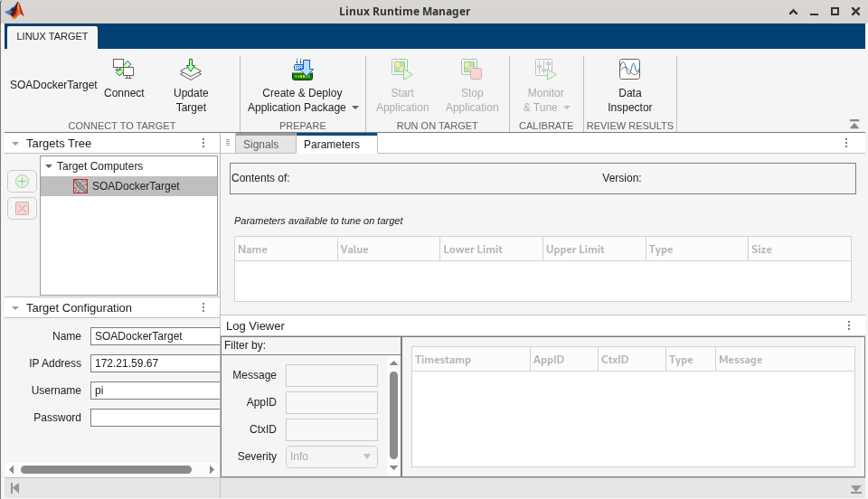Click the horizontal scrollbar right arrow
The image size is (868, 499).
click(x=212, y=470)
